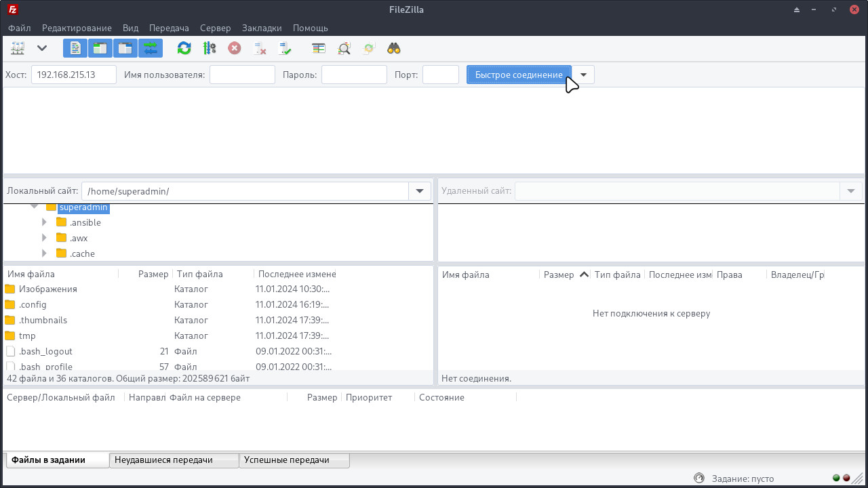
Task: Open the Site Manager dropdown arrow
Action: pos(42,48)
